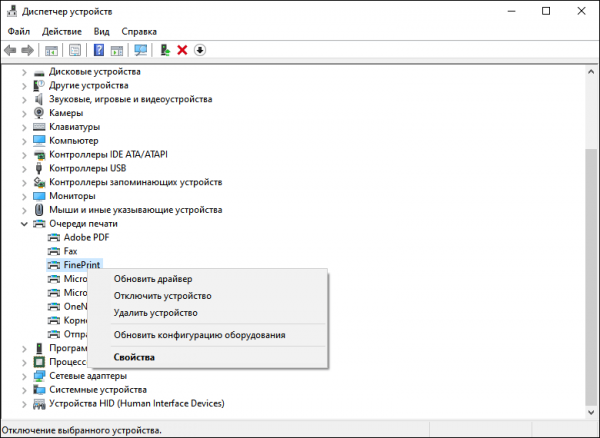Image resolution: width=600 pixels, height=438 pixels.
Task: Expand Сетевые адаптеры node
Action: point(24,376)
